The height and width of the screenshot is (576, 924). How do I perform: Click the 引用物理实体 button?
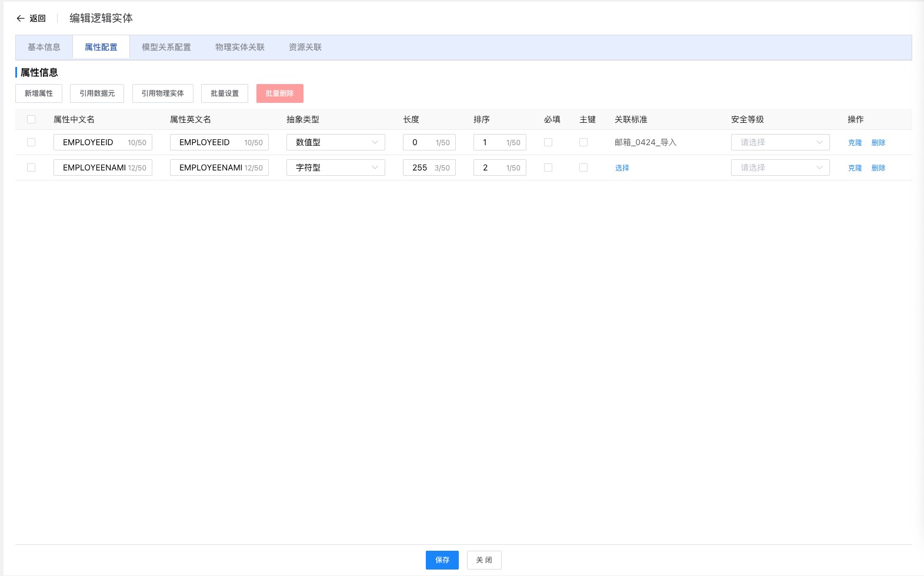tap(163, 93)
